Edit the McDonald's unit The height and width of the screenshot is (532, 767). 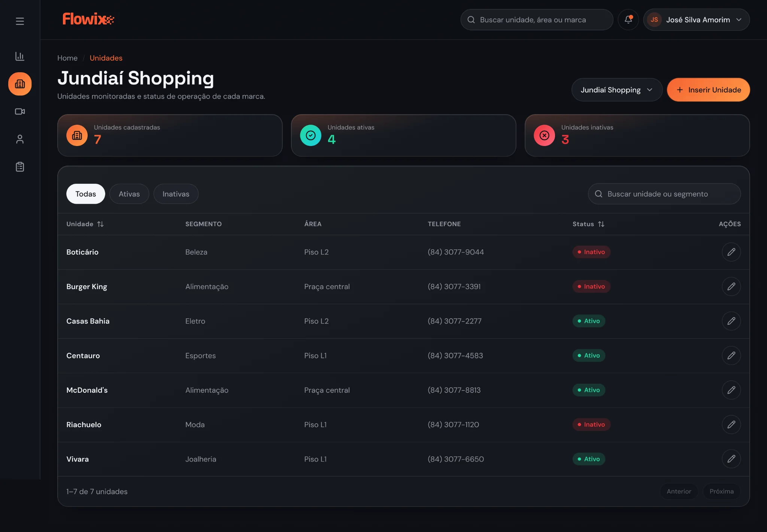click(x=731, y=390)
